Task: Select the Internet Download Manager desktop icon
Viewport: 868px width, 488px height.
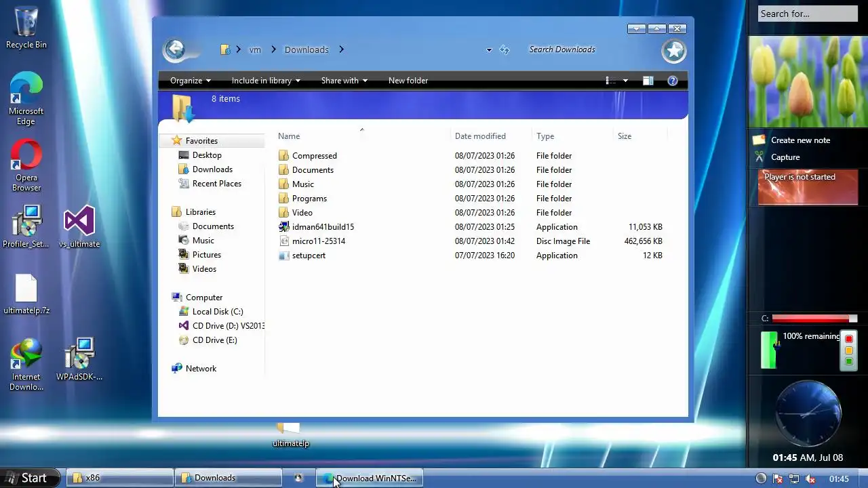Action: pos(26,365)
